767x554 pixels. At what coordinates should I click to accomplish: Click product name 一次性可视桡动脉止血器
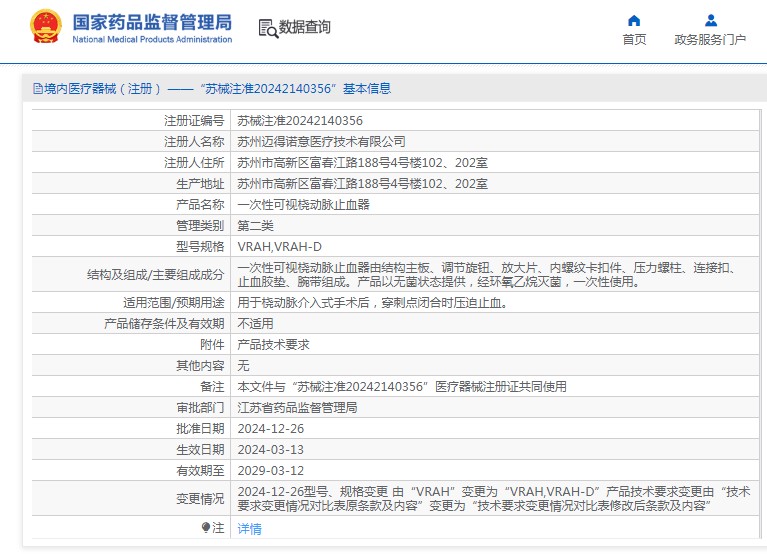[303, 204]
